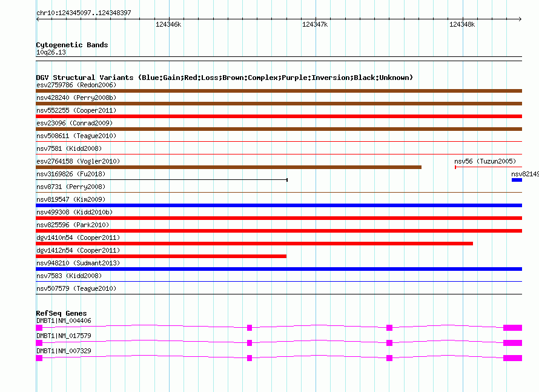The image size is (539, 392).
Task: Open the RefSeq Genes track title
Action: click(61, 313)
